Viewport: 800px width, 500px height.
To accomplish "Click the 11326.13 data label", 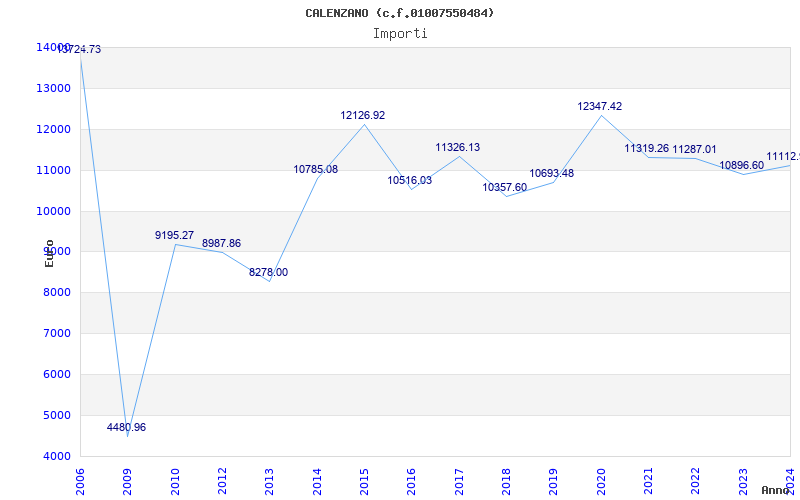I will (x=457, y=147).
